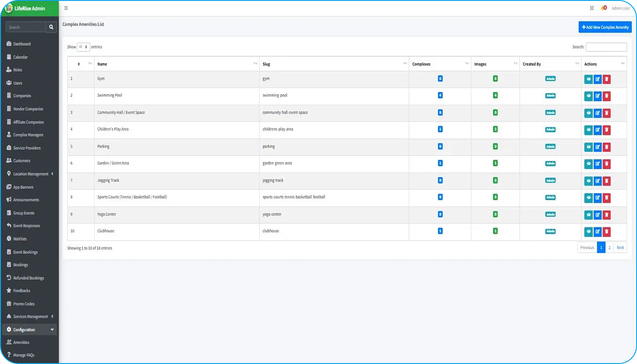View the Clubhouse amenity

588,232
